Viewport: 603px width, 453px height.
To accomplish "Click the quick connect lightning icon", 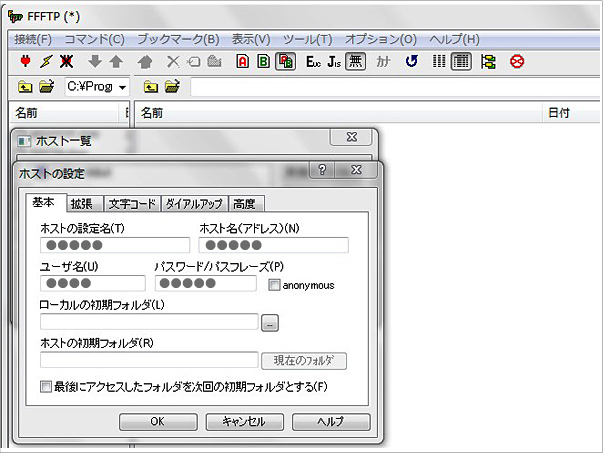I will click(45, 62).
